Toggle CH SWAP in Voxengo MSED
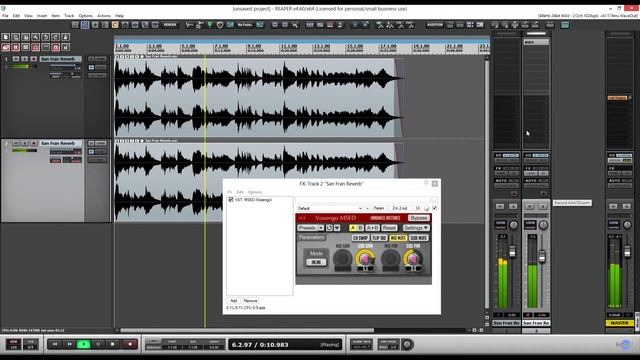The height and width of the screenshot is (360, 640). pyautogui.click(x=360, y=238)
